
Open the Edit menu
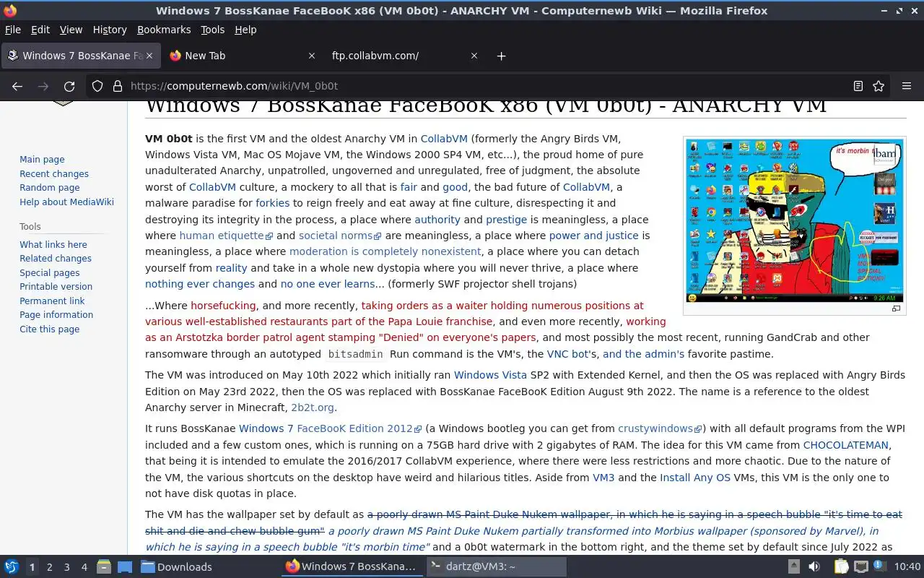click(40, 30)
